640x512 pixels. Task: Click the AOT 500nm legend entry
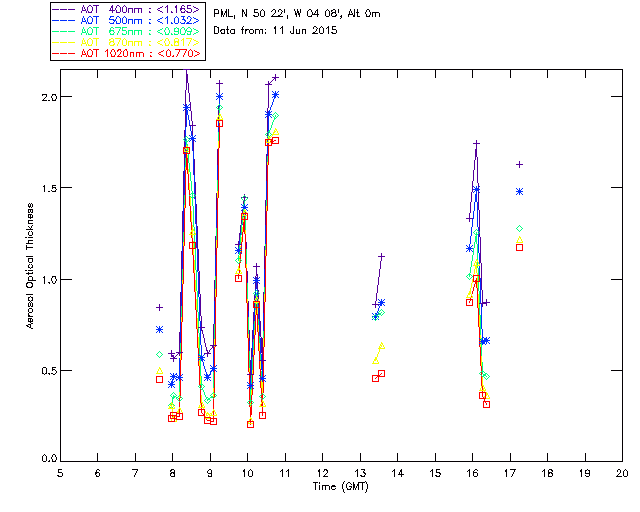(x=127, y=20)
